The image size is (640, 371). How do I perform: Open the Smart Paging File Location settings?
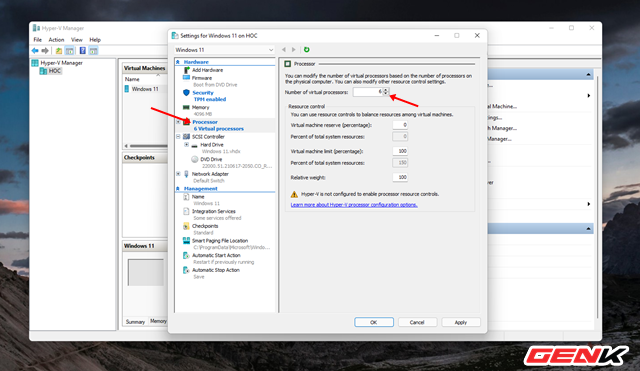pyautogui.click(x=220, y=241)
